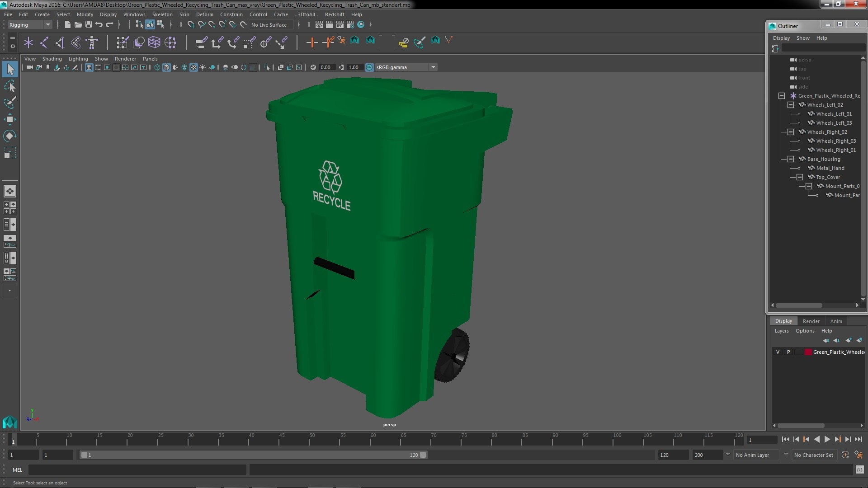Toggle use all lights bulb icon

[203, 67]
